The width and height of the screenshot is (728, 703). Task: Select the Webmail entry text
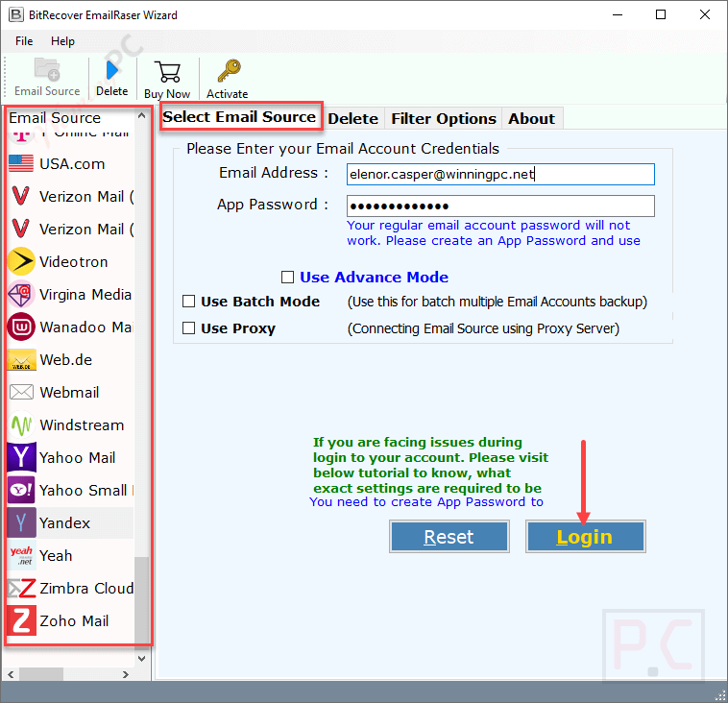coord(69,393)
